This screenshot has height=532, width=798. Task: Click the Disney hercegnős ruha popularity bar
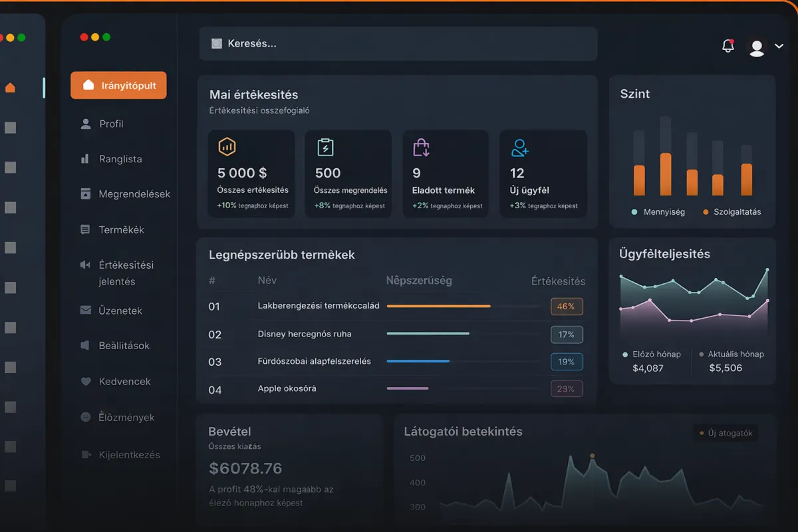click(x=428, y=333)
